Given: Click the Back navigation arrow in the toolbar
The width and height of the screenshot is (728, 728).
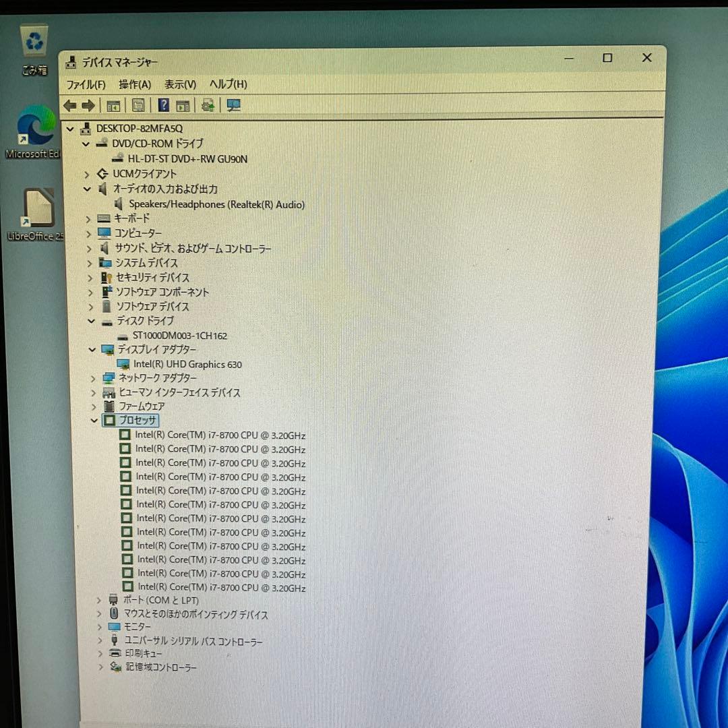Looking at the screenshot, I should 69,105.
